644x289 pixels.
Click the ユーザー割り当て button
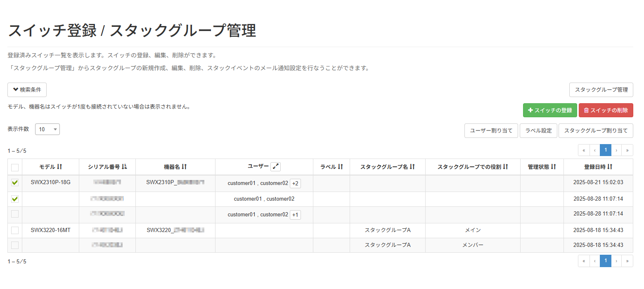[491, 130]
